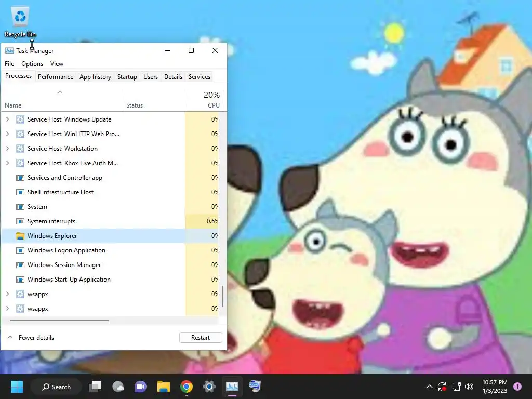Maximize the Task Manager window
This screenshot has height=399, width=532.
pos(191,50)
